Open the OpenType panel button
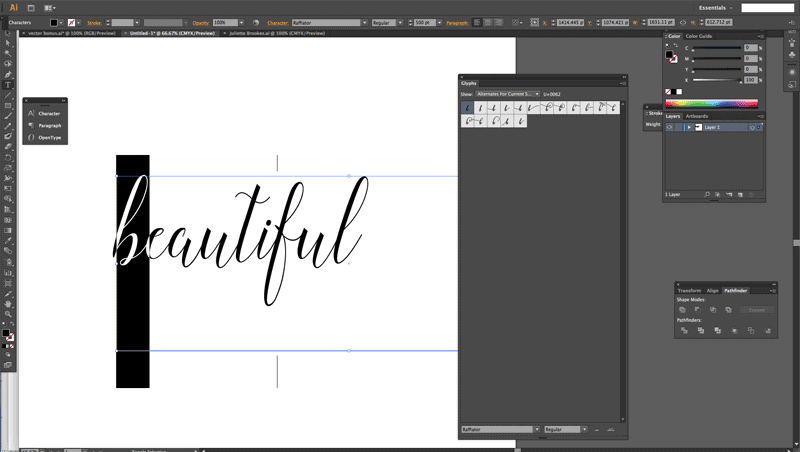Screen dimensions: 800x452 45,138
